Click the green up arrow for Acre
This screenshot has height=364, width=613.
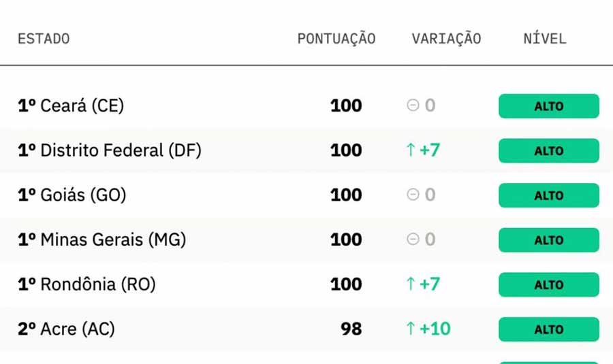tap(411, 329)
